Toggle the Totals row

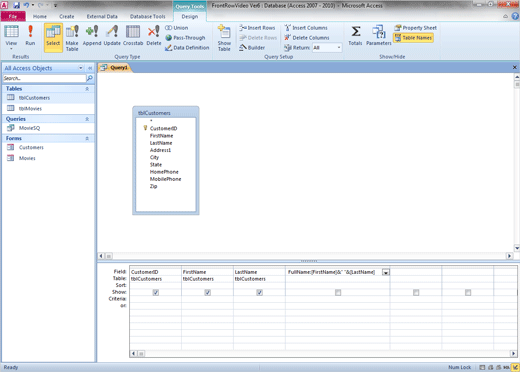(x=355, y=36)
